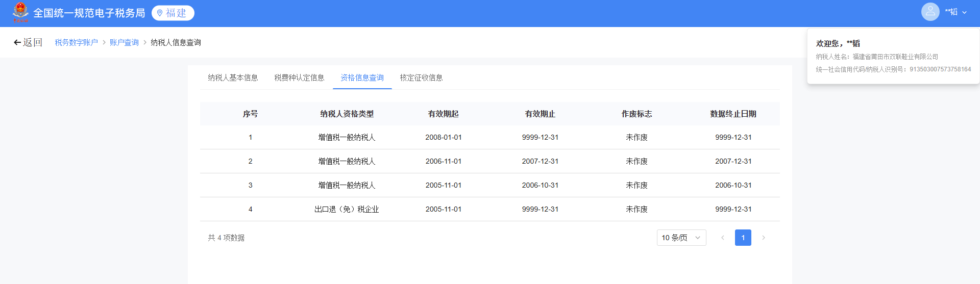Click the 返回 back button
This screenshot has width=980, height=284.
(32, 42)
